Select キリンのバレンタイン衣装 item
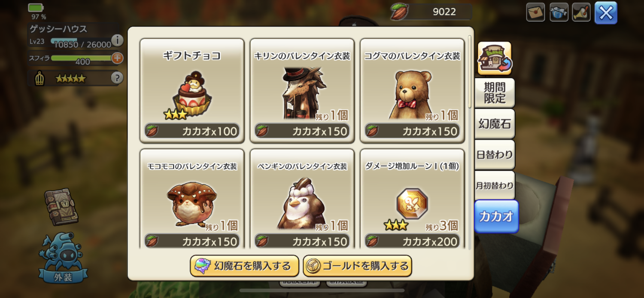 point(302,91)
